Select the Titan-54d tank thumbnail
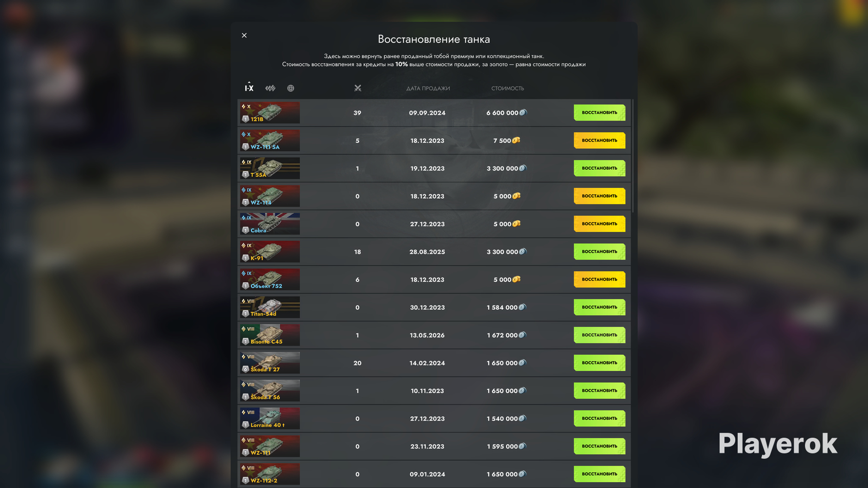Screen dimensions: 868x488 click(x=270, y=307)
